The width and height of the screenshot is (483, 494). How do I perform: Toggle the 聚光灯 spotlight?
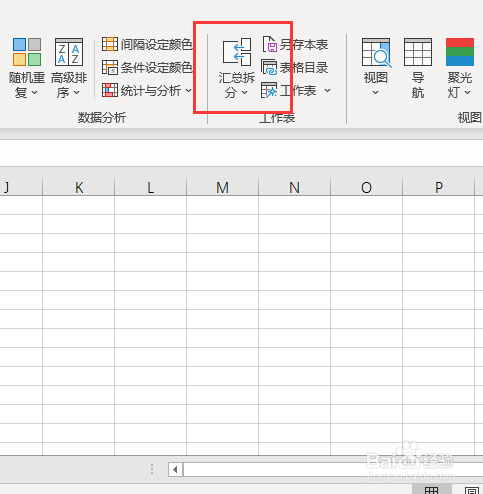(460, 68)
